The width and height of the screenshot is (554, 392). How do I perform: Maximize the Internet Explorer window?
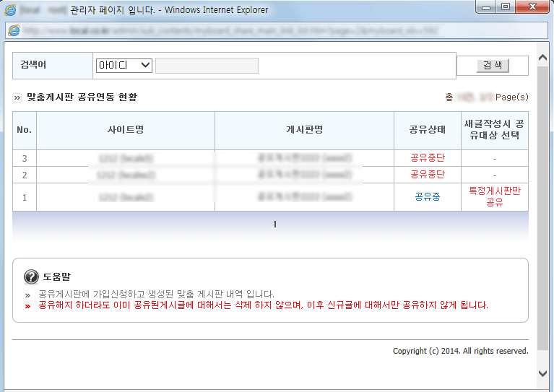(x=506, y=6)
